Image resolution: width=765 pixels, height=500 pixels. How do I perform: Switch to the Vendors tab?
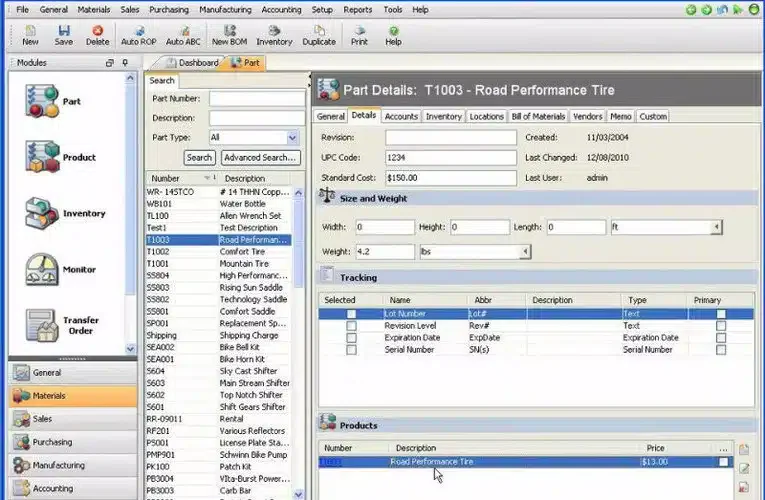(587, 117)
